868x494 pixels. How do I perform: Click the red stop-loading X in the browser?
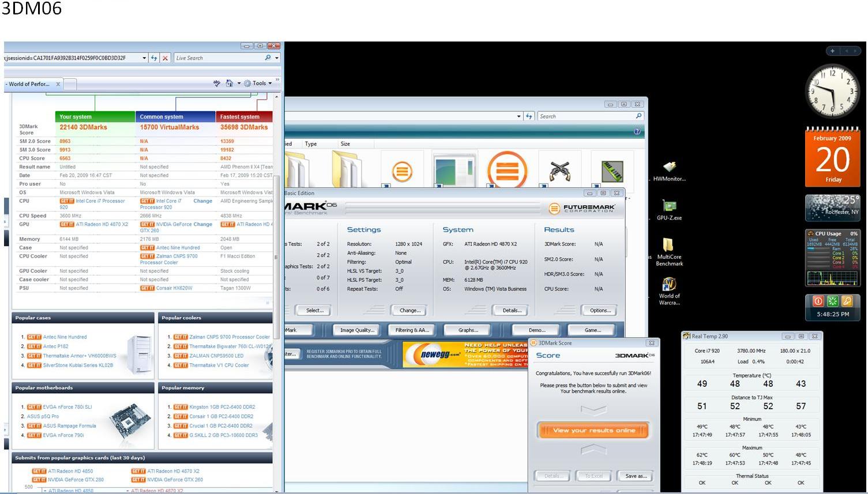pos(166,58)
